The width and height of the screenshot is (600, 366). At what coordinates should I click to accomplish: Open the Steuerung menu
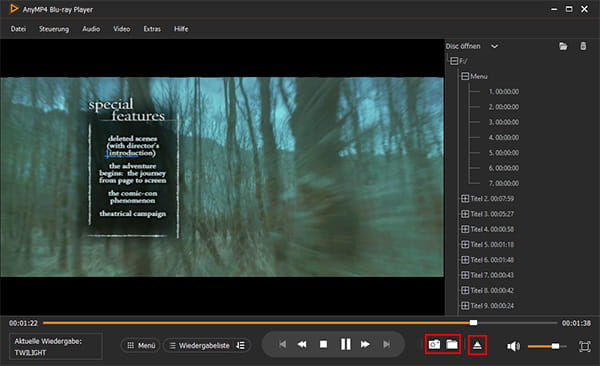54,29
